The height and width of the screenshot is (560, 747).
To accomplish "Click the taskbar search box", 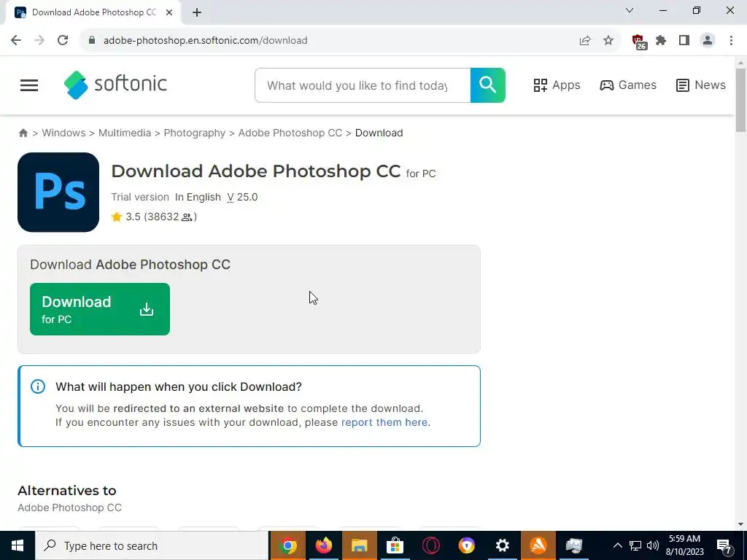I will [152, 545].
